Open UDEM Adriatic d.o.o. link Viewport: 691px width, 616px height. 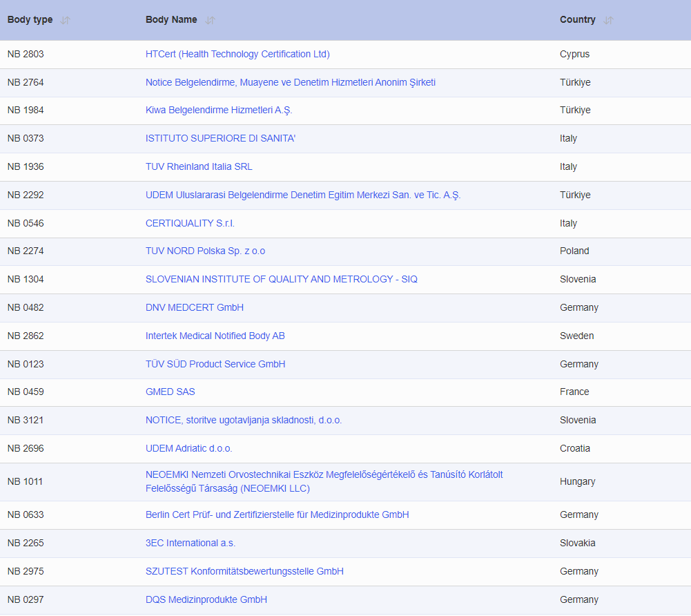tap(188, 449)
